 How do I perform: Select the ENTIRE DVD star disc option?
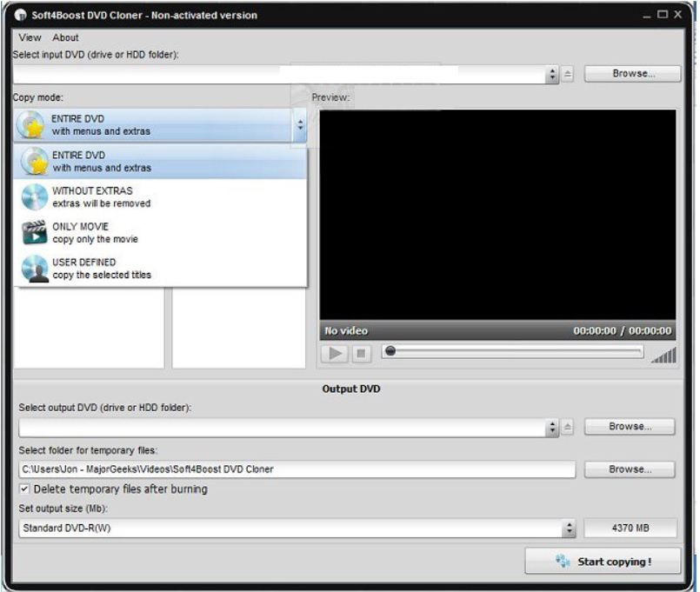161,162
